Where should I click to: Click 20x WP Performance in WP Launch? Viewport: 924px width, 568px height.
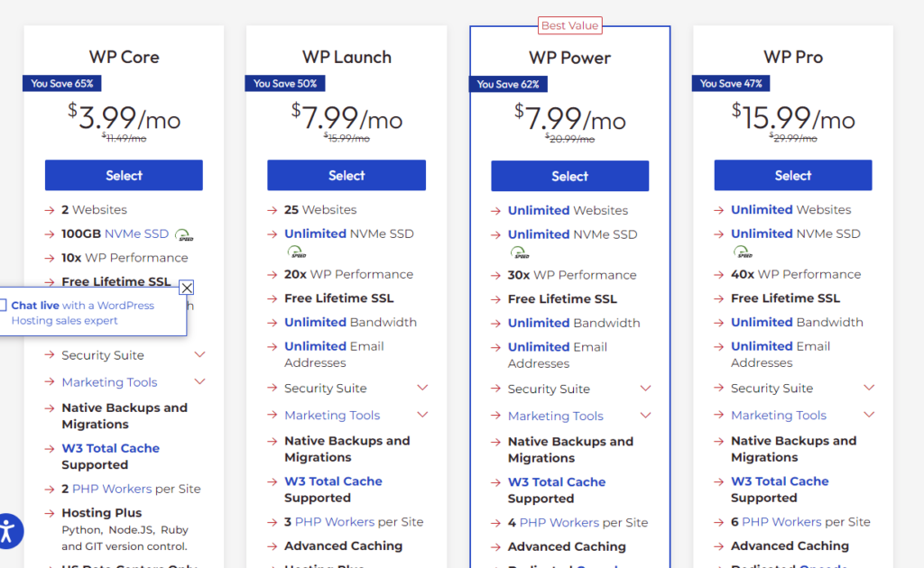point(349,274)
